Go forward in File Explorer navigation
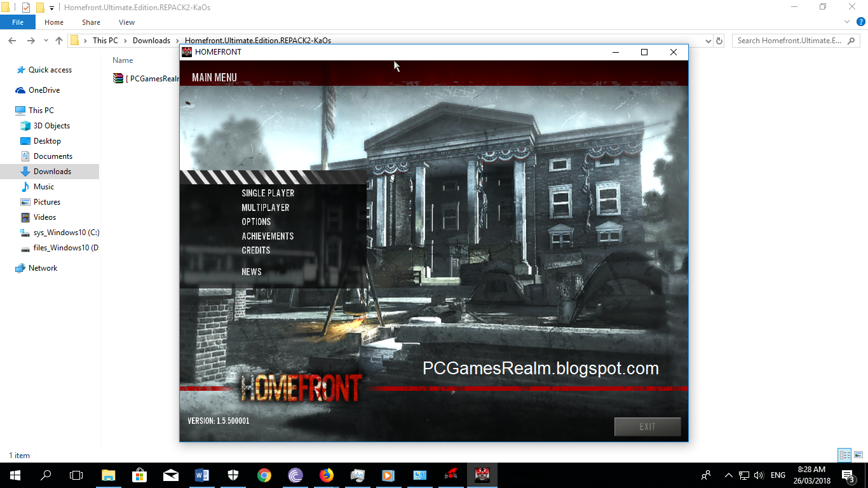 point(31,41)
